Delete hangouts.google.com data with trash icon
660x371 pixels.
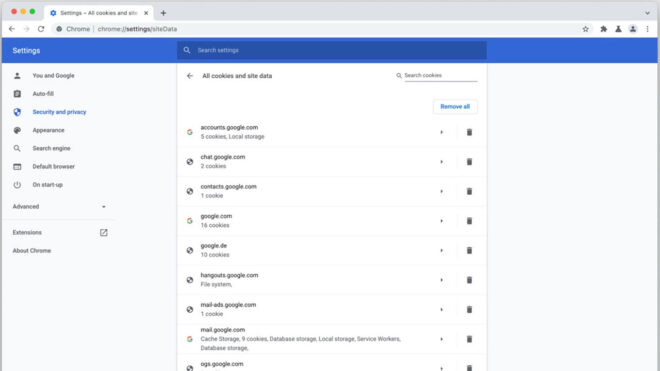pos(469,280)
